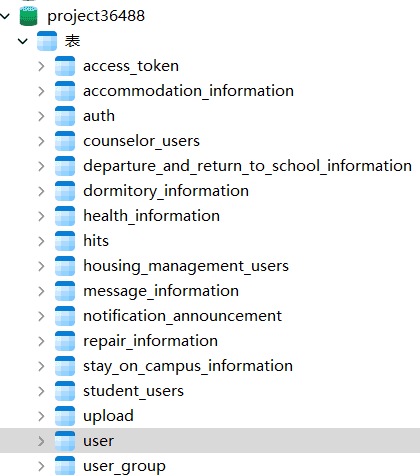Click the user_group table icon
This screenshot has width=420, height=475.
[x=65, y=466]
